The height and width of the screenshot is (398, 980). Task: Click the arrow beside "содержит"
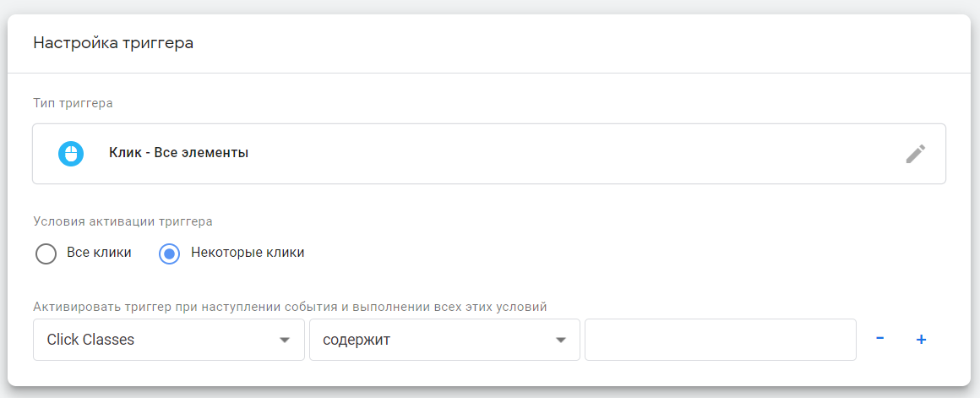click(560, 340)
